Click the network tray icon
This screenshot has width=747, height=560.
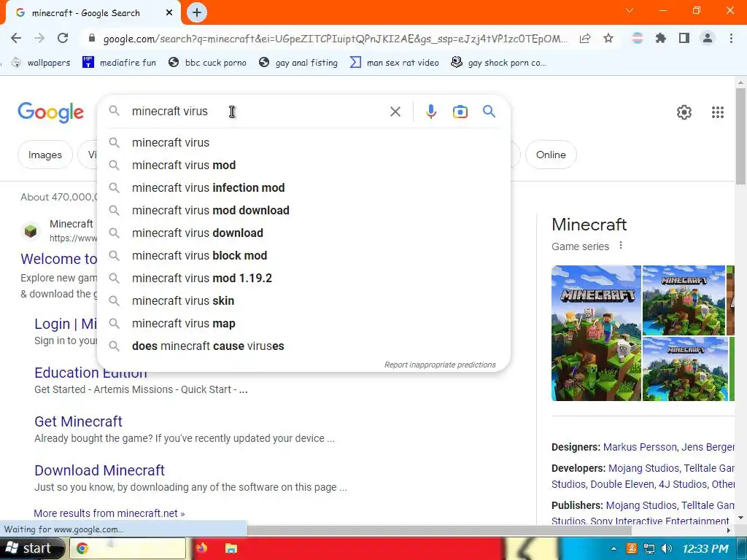coord(649,548)
